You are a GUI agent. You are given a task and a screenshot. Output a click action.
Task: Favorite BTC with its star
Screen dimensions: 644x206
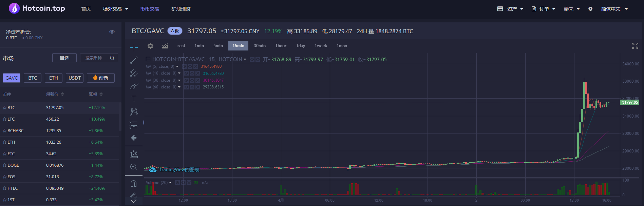5,107
